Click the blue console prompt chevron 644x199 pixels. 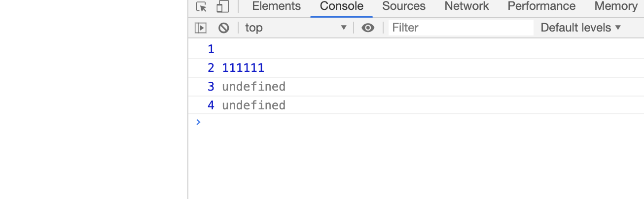pyautogui.click(x=198, y=122)
